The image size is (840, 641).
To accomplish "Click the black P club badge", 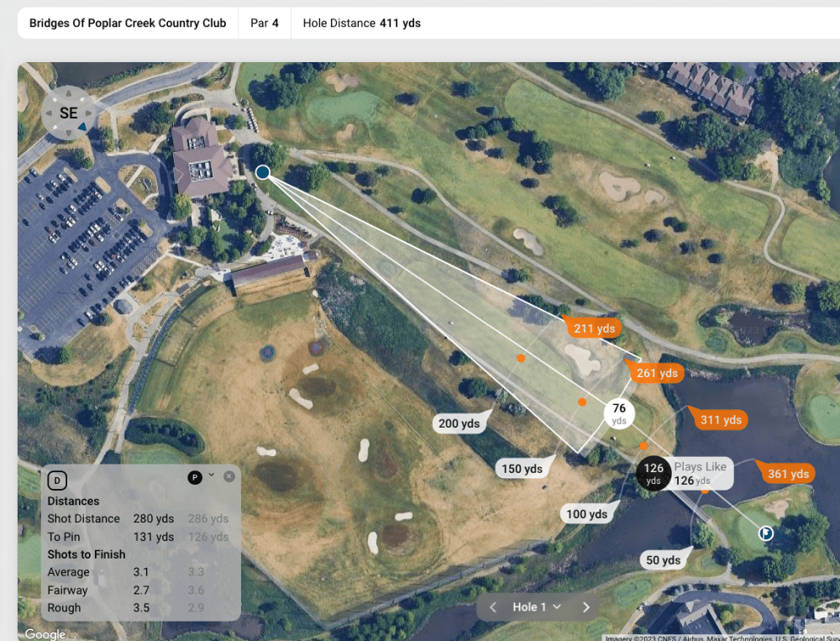I will click(x=195, y=477).
